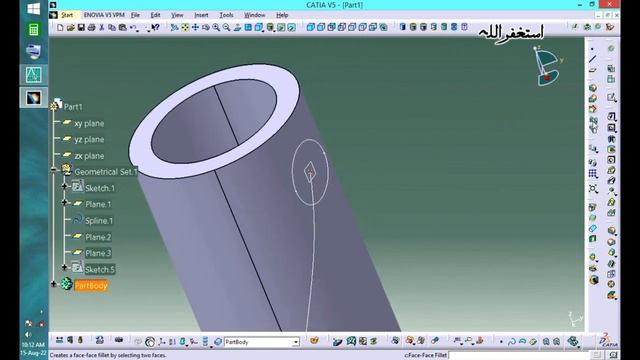
Task: Click the Windows Start button
Action: tap(33, 9)
